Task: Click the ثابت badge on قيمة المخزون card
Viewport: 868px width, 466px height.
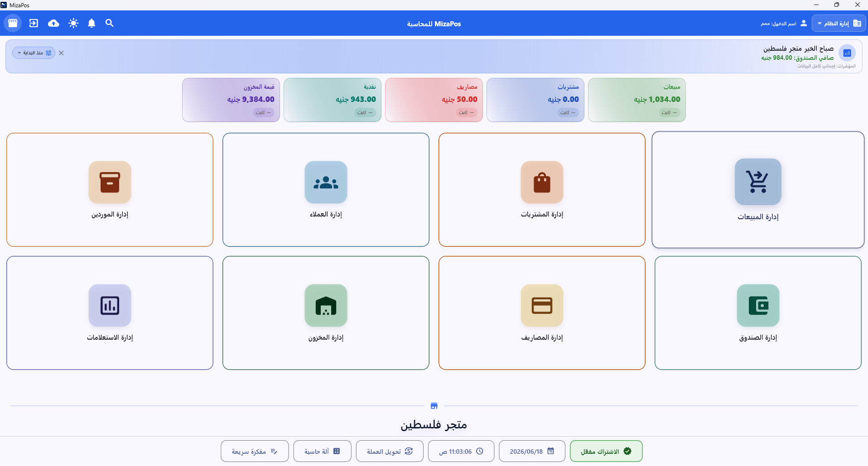Action: pyautogui.click(x=263, y=112)
